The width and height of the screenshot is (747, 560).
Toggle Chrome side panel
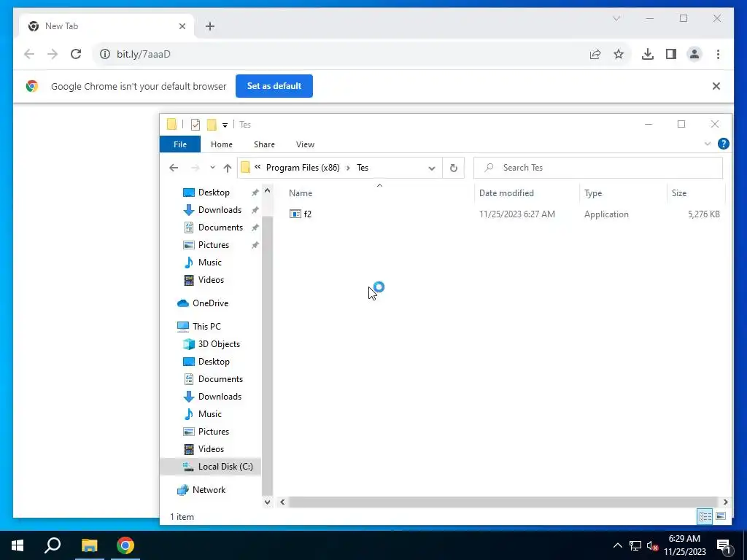[671, 54]
